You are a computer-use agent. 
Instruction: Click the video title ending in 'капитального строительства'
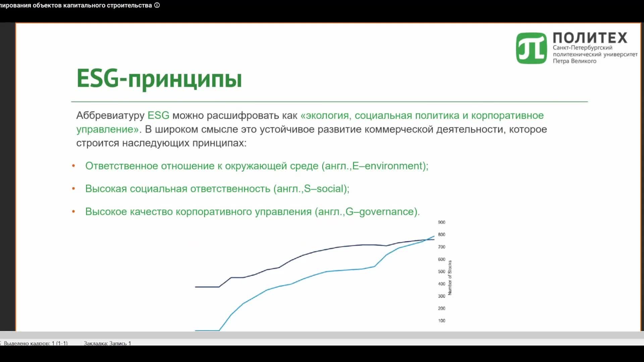click(76, 5)
